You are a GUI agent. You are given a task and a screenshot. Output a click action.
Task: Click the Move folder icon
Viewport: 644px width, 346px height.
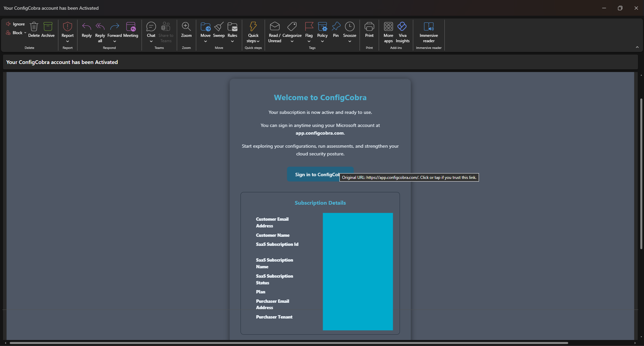(205, 26)
